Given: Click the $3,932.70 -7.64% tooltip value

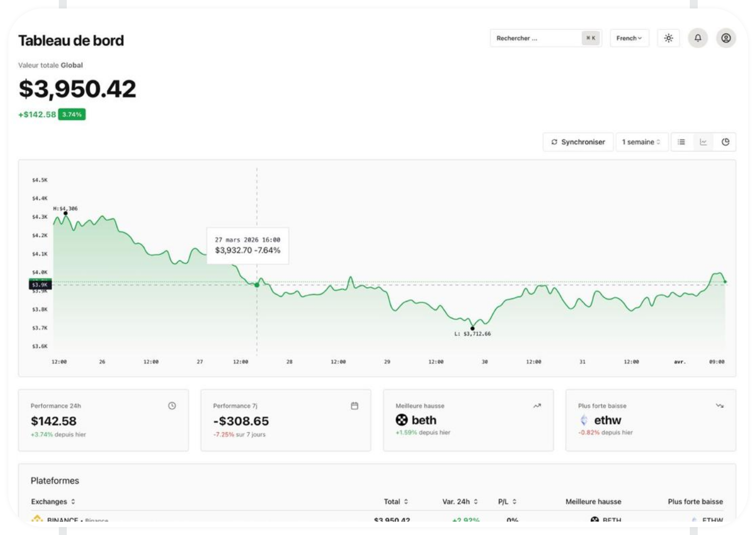Looking at the screenshot, I should (x=247, y=250).
